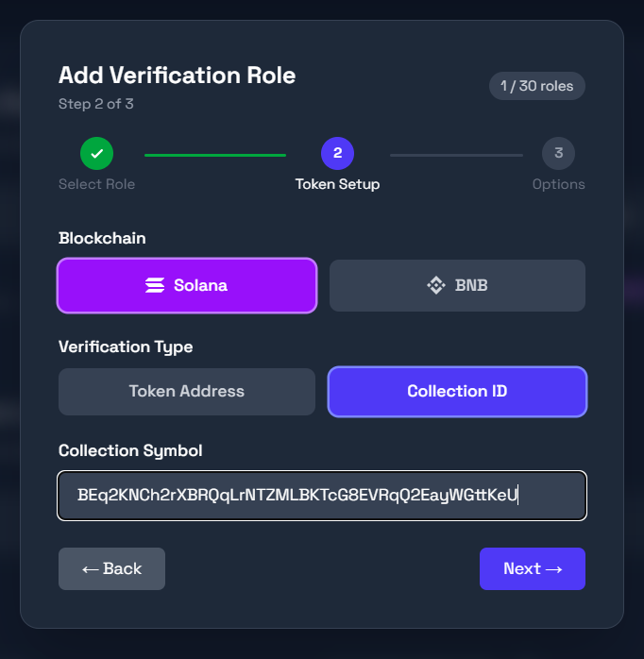The image size is (644, 659).
Task: Go to the Options step label
Action: (x=558, y=184)
